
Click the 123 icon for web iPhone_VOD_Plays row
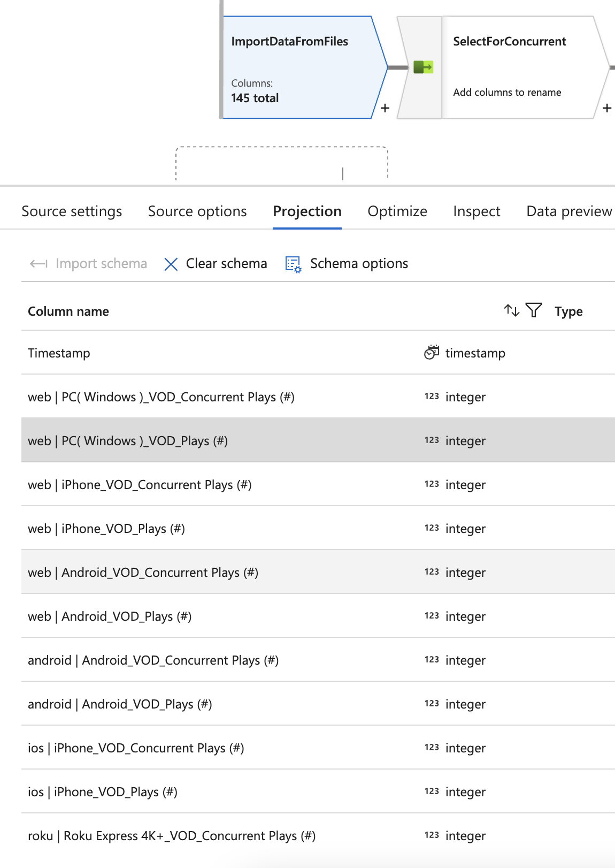(432, 528)
